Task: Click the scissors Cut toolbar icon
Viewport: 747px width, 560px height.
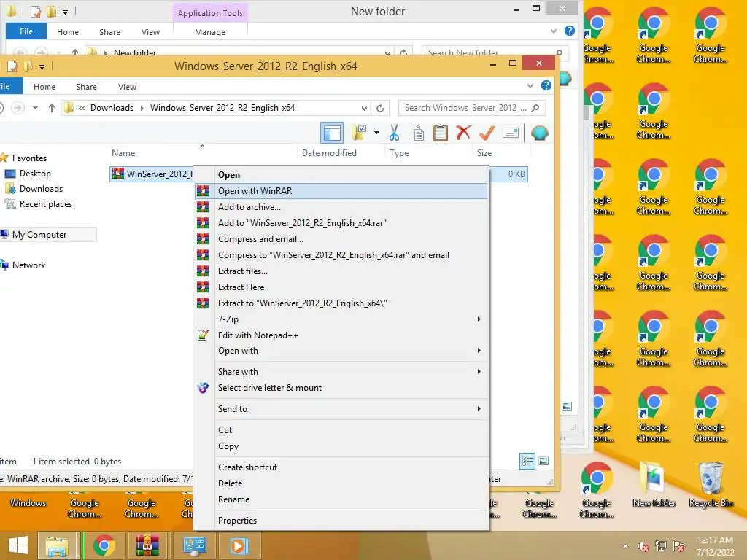Action: 394,133
